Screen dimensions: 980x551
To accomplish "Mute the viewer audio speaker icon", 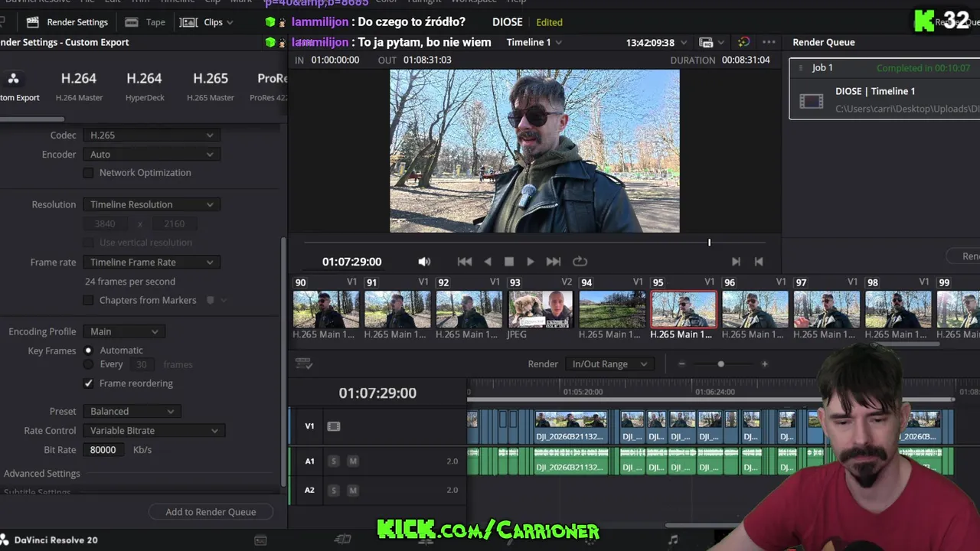I will pos(424,262).
